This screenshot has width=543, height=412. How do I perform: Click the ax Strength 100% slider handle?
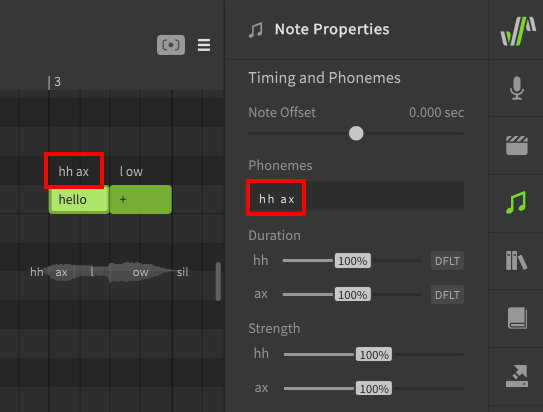(374, 388)
